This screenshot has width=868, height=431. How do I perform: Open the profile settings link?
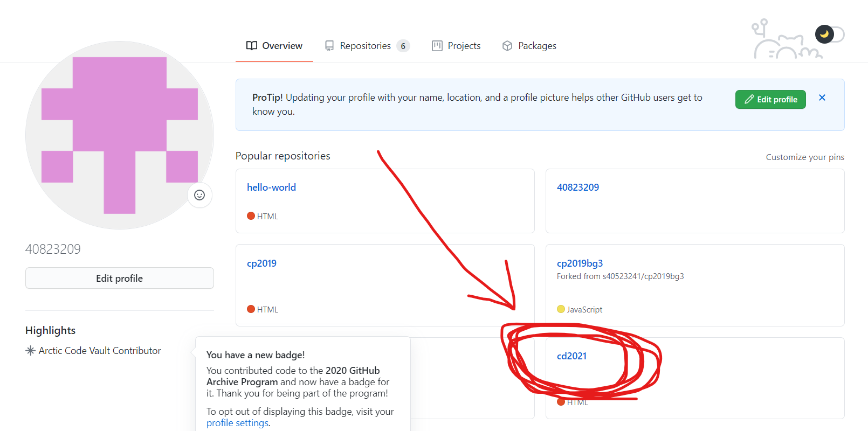point(237,423)
